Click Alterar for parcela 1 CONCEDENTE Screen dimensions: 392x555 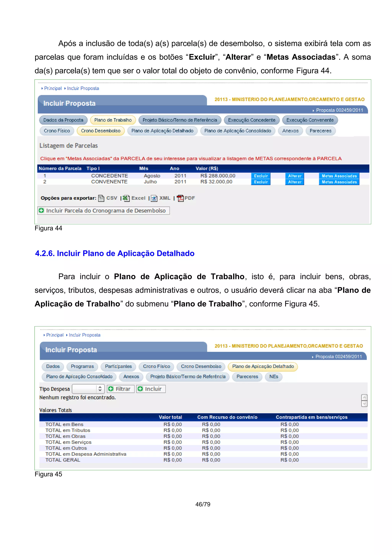pos(295,176)
